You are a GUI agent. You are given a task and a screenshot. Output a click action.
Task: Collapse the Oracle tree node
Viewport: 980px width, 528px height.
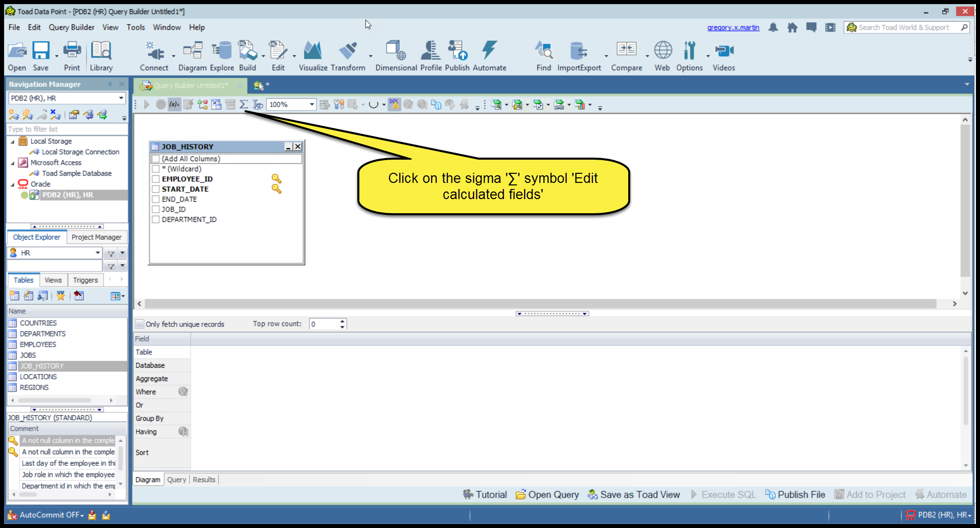pyautogui.click(x=13, y=184)
